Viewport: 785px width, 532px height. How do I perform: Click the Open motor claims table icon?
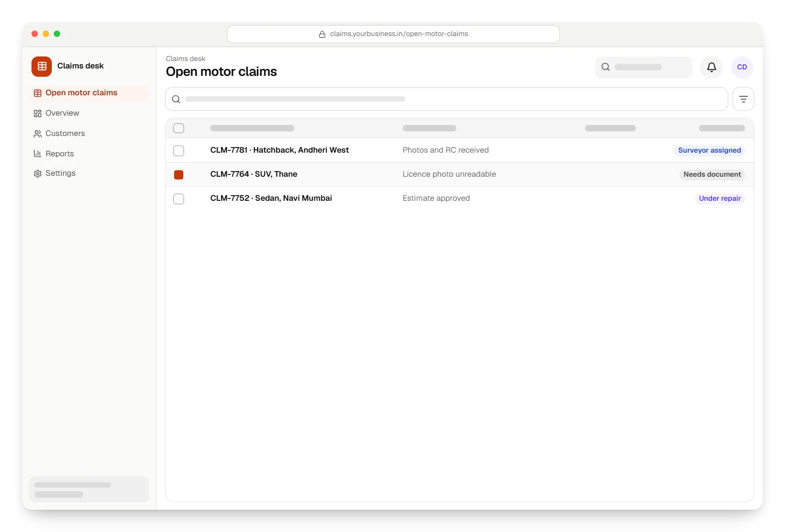click(37, 93)
